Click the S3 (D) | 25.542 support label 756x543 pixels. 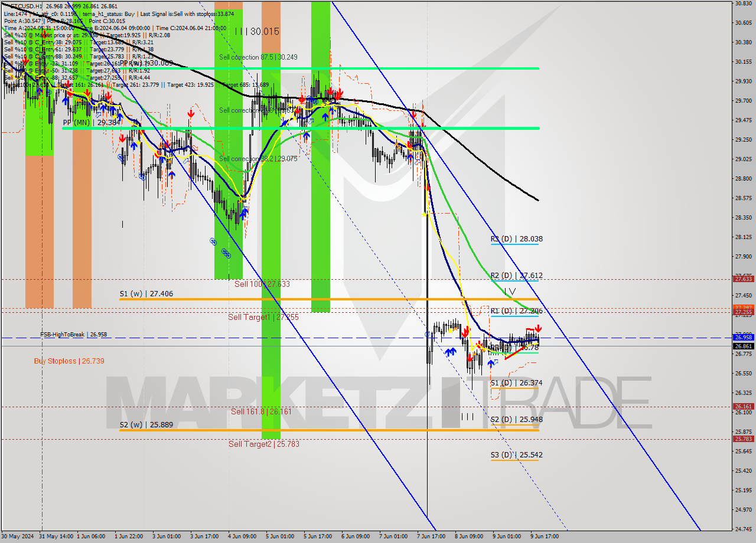click(x=516, y=455)
